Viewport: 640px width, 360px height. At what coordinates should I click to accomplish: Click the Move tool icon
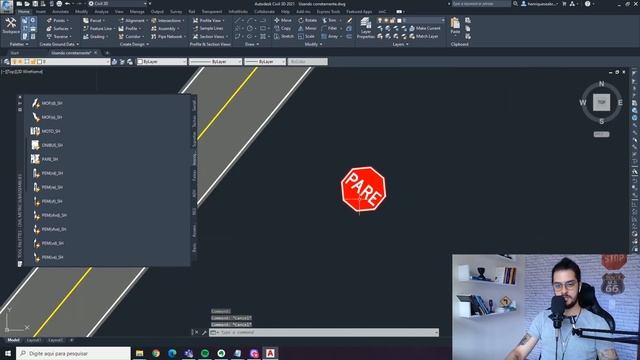(x=277, y=20)
